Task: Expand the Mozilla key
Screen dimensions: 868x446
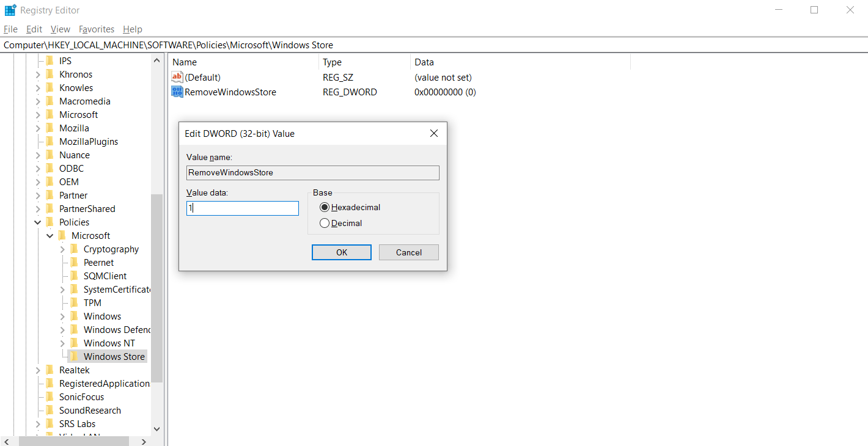Action: (x=38, y=128)
